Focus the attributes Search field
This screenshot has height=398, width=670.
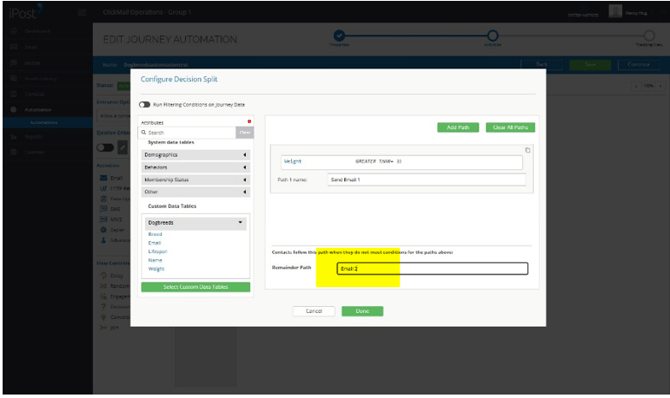click(x=187, y=133)
